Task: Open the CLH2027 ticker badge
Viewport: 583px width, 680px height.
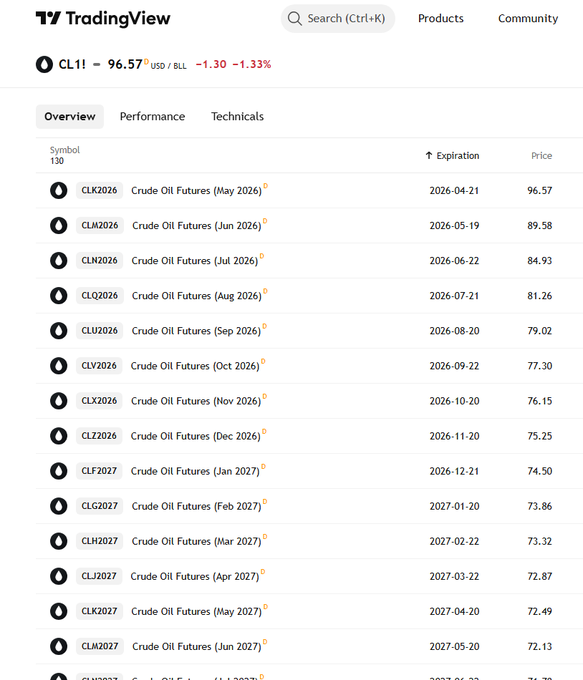Action: (100, 541)
